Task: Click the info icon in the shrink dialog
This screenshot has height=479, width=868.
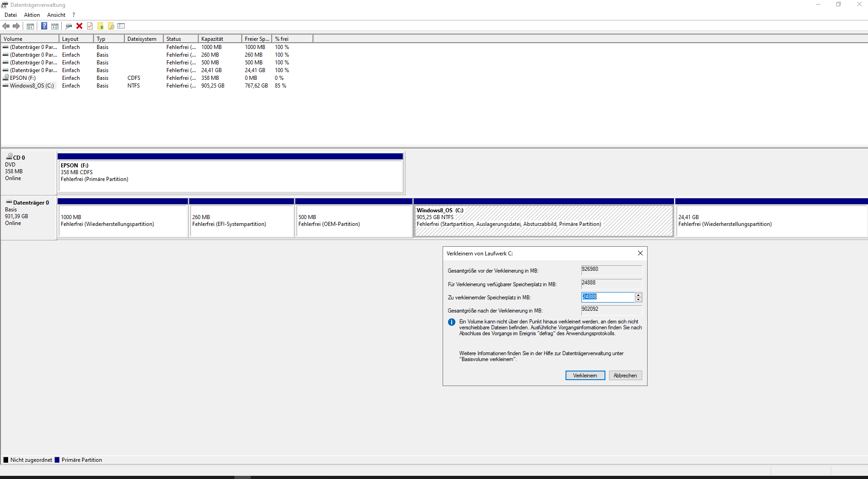Action: pos(452,322)
